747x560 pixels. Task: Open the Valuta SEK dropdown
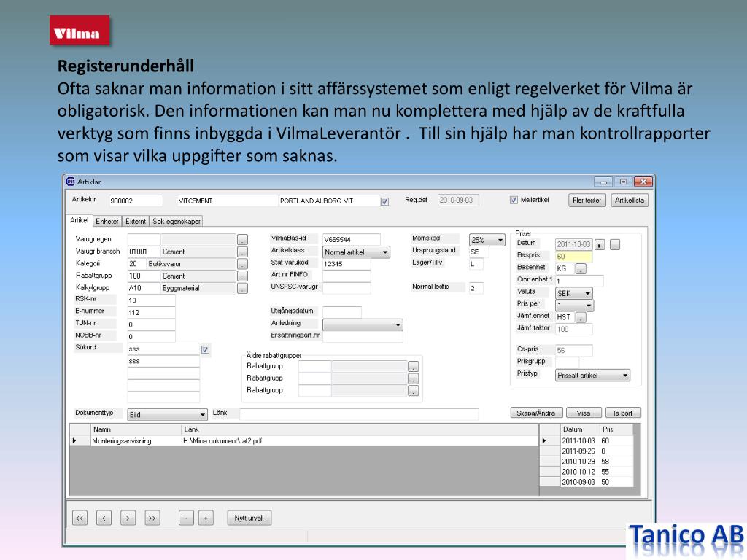pyautogui.click(x=574, y=293)
